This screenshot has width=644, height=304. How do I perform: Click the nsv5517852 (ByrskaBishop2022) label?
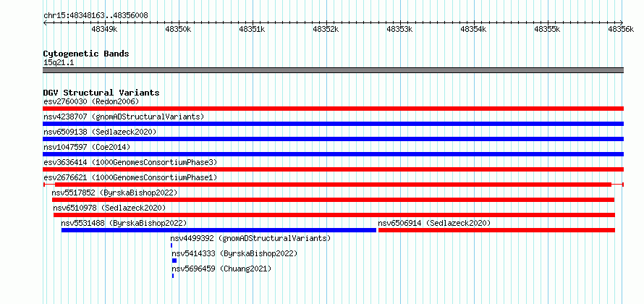(114, 193)
